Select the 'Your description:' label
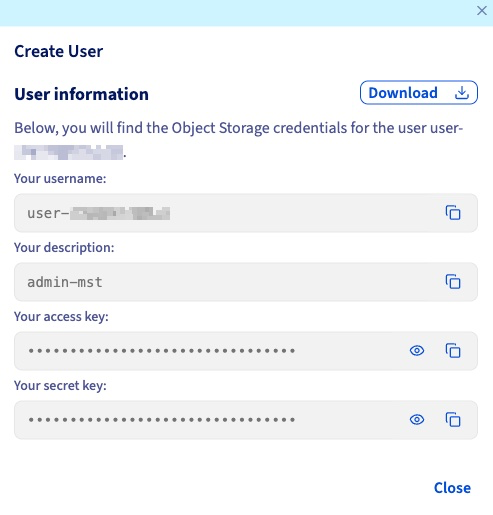The height and width of the screenshot is (515, 493). point(64,248)
